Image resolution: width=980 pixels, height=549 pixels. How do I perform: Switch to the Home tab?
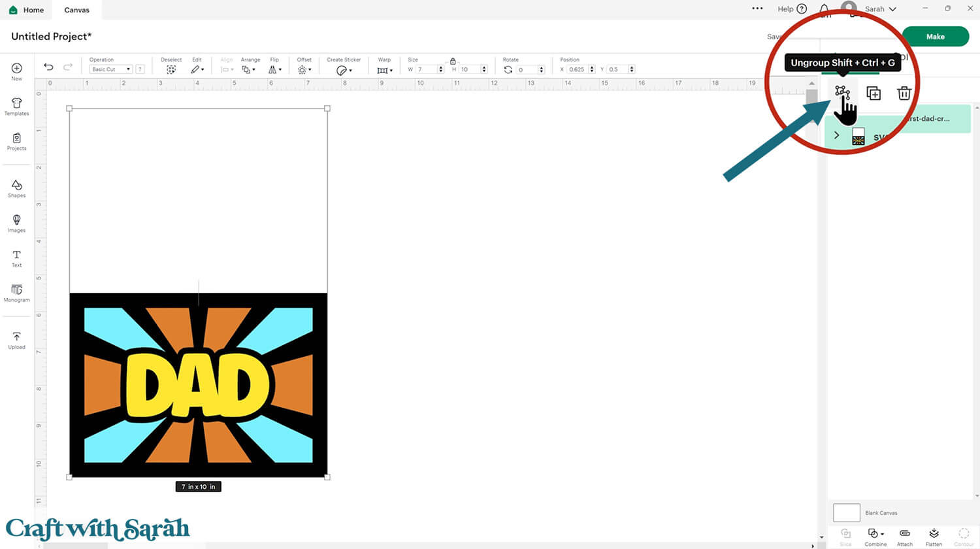tap(26, 10)
